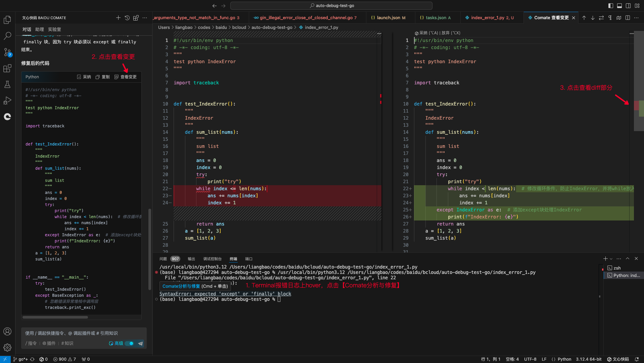The width and height of the screenshot is (644, 363).
Task: Open notifications bell in status bar
Action: tap(637, 359)
